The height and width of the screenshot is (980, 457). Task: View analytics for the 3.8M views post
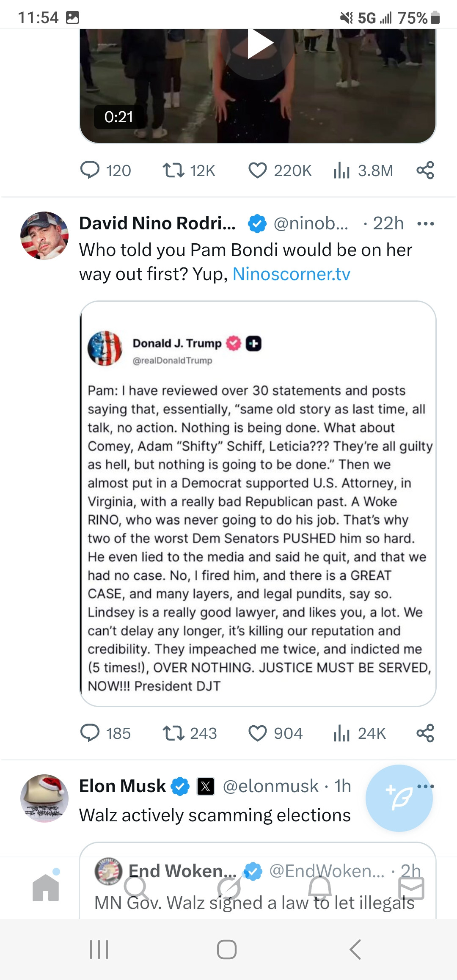(x=342, y=171)
